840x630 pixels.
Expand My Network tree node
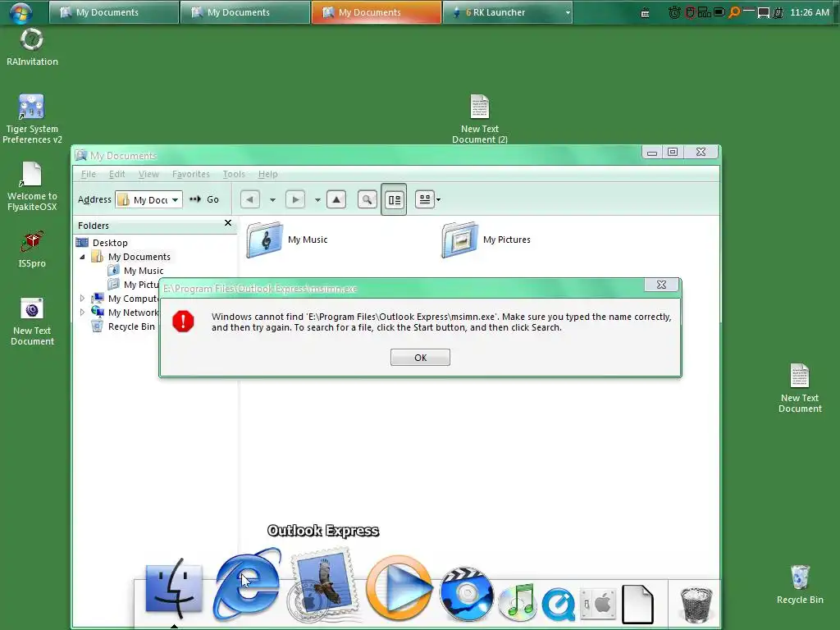pos(83,313)
